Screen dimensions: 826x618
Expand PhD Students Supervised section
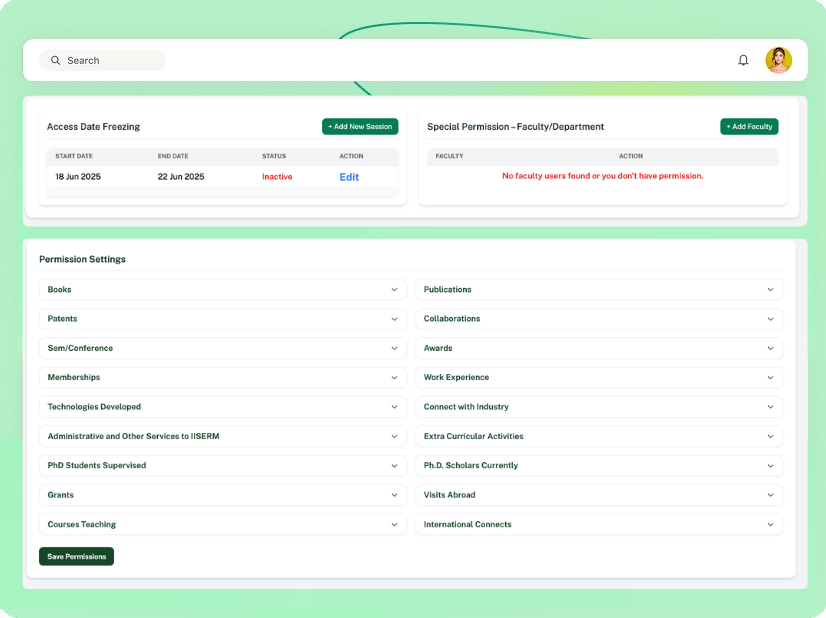point(223,466)
